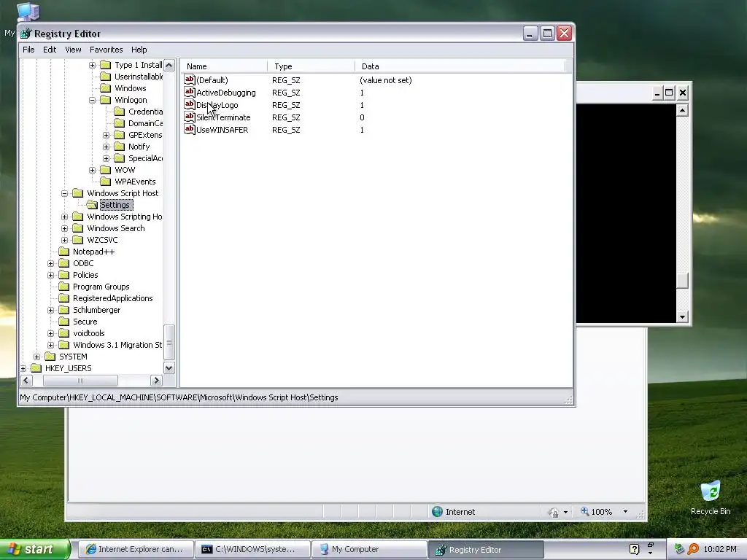Open the File menu
The height and width of the screenshot is (560, 747).
point(28,50)
